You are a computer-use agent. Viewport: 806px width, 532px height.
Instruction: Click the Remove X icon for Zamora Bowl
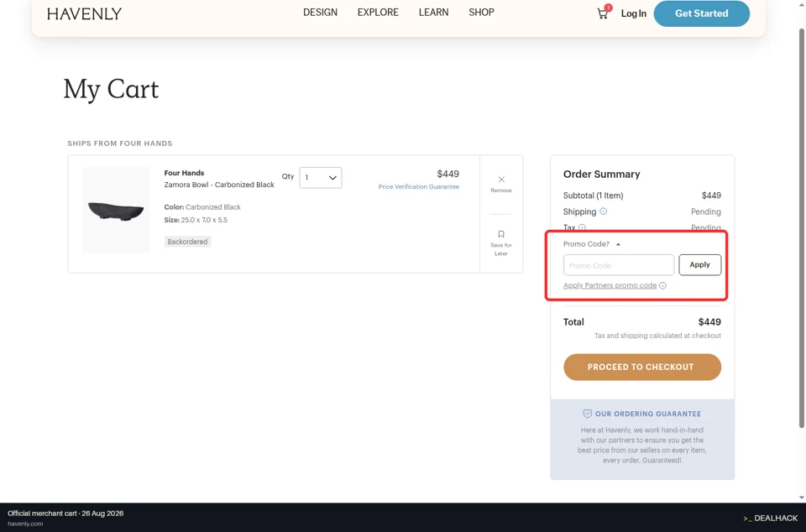(x=501, y=180)
